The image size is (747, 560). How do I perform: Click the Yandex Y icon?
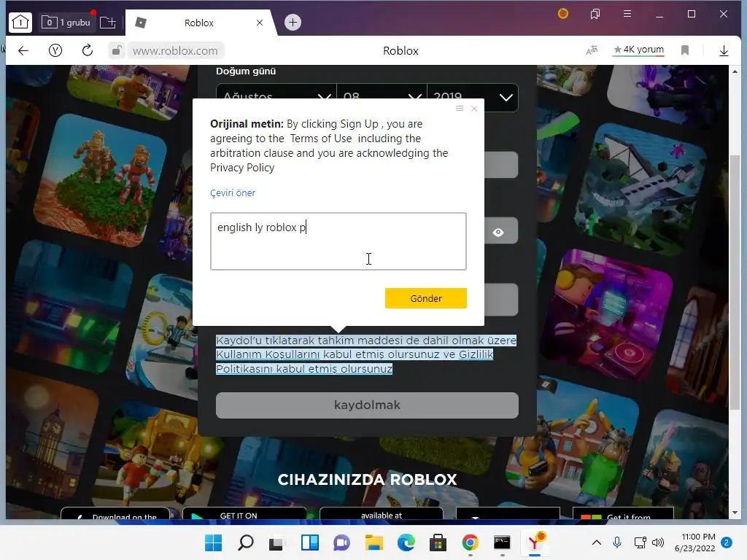point(55,50)
